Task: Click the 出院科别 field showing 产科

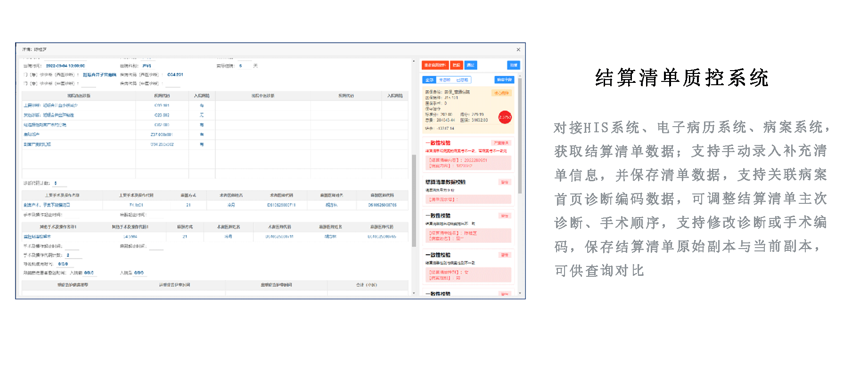Action: [147, 66]
